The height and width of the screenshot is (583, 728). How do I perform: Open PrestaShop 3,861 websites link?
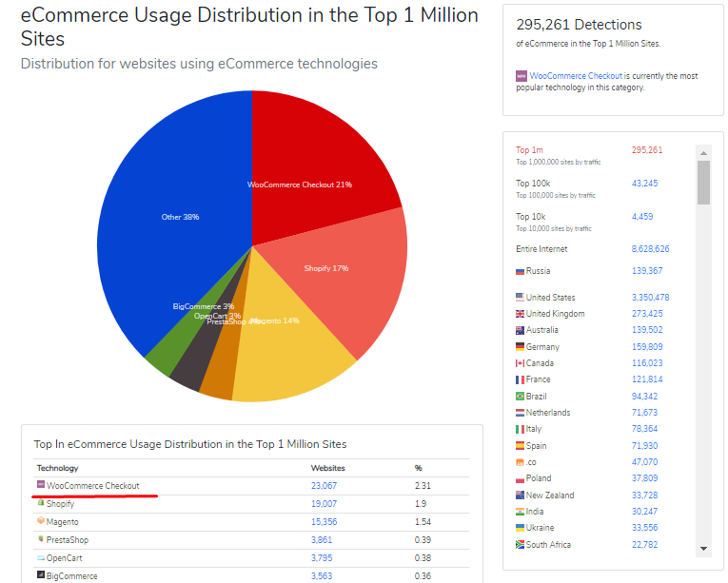322,540
